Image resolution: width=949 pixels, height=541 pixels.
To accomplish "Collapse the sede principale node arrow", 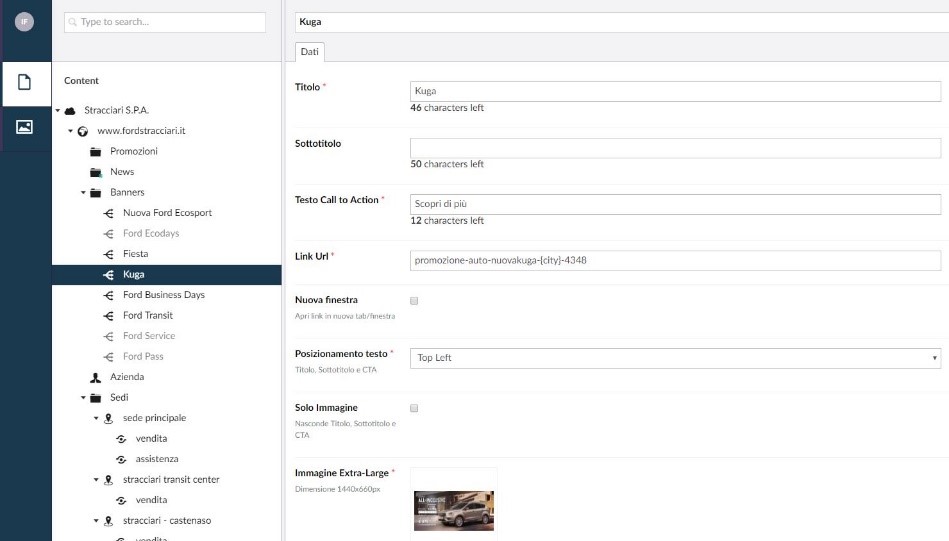I will click(x=96, y=418).
